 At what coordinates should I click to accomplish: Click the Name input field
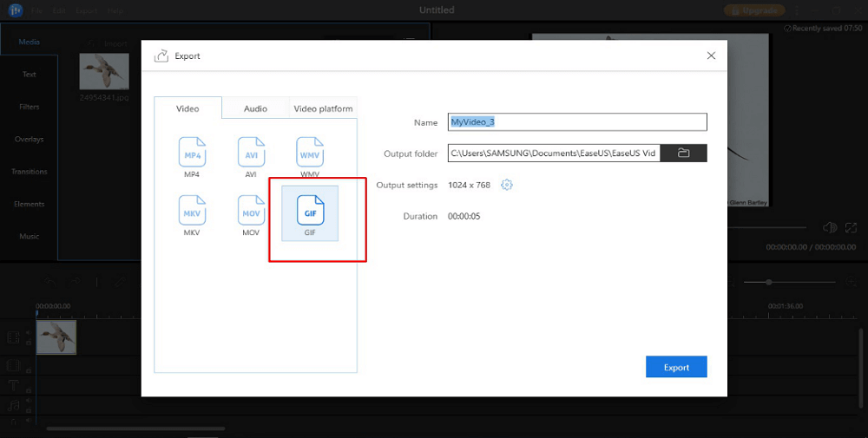(x=577, y=122)
